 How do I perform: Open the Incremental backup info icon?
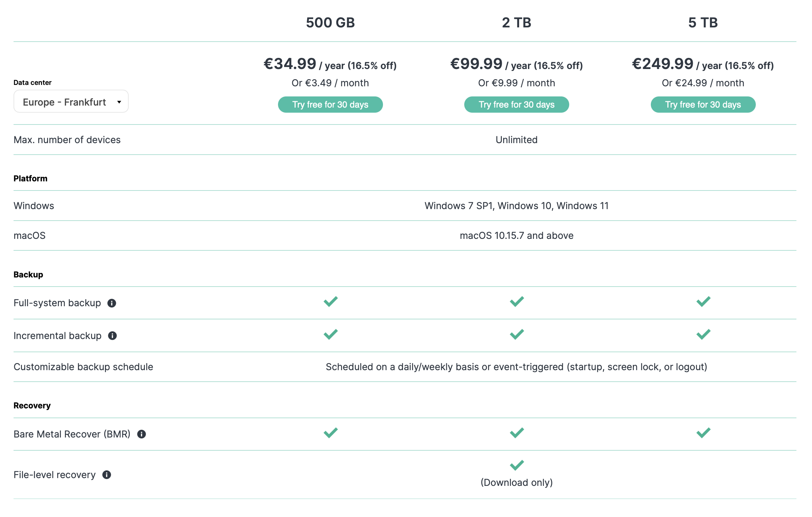(112, 336)
